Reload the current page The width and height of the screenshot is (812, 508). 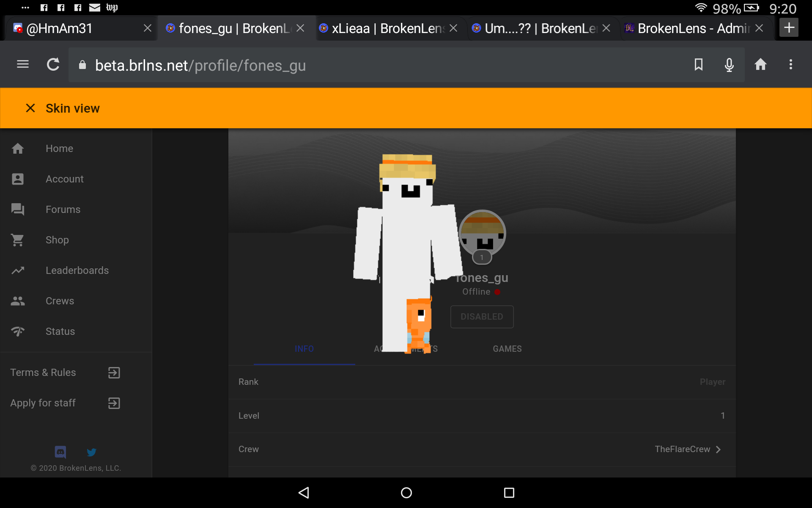click(x=53, y=64)
